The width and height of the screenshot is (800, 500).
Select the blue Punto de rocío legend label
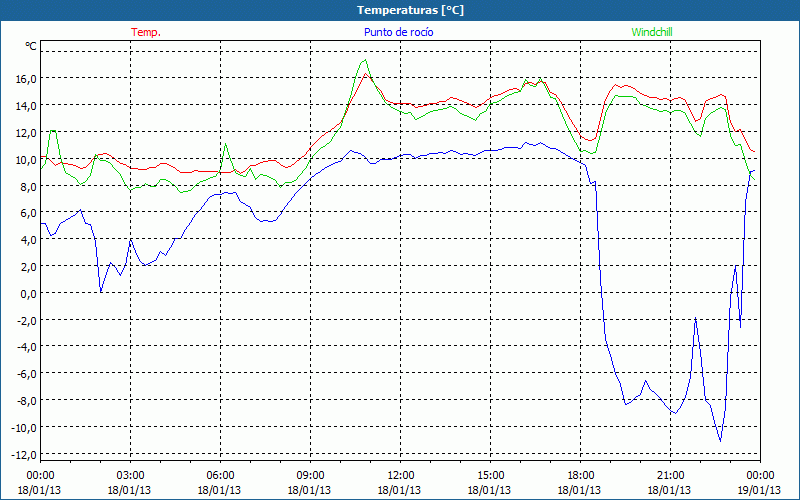(x=398, y=32)
